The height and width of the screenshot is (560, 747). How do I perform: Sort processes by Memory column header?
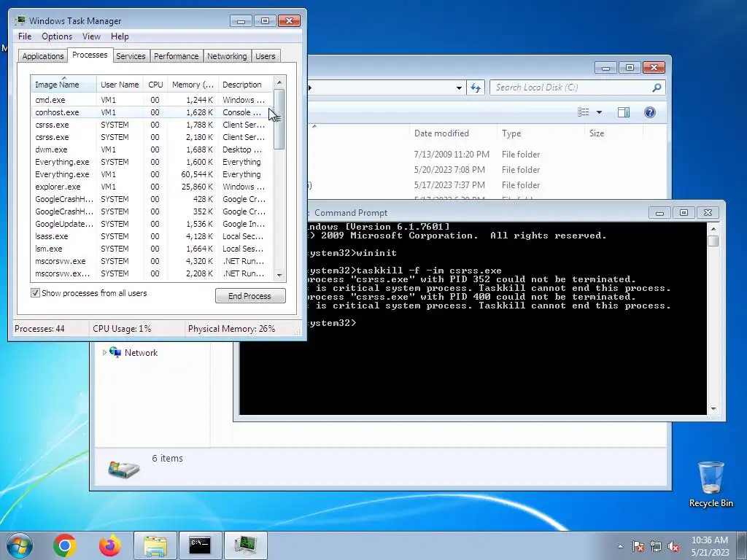coord(193,85)
